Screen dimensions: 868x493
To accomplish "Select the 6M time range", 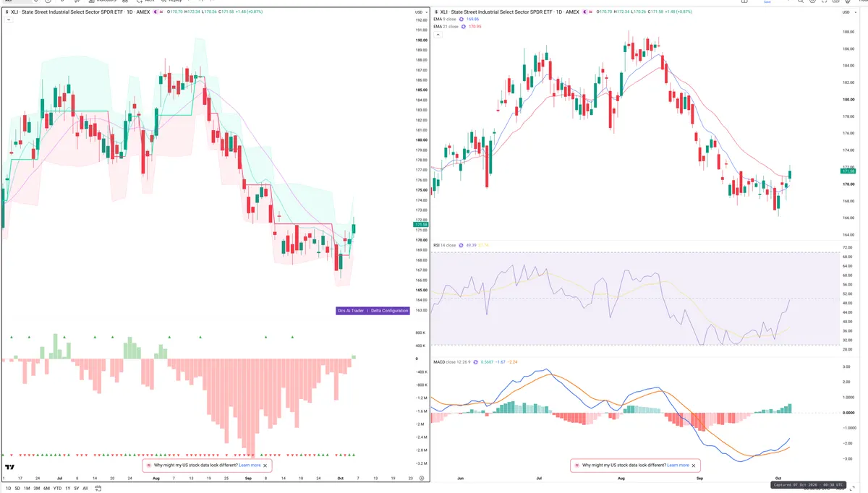I will tap(46, 489).
